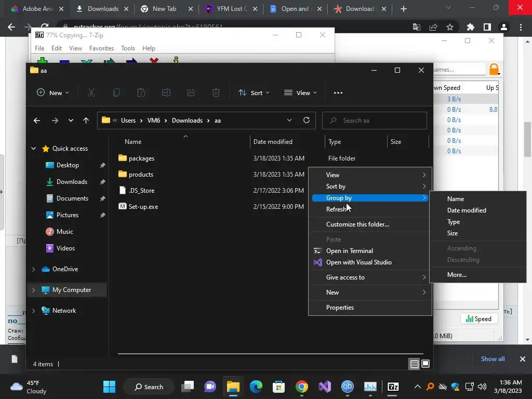Go up one folder level arrow
The height and width of the screenshot is (399, 532).
tap(86, 121)
